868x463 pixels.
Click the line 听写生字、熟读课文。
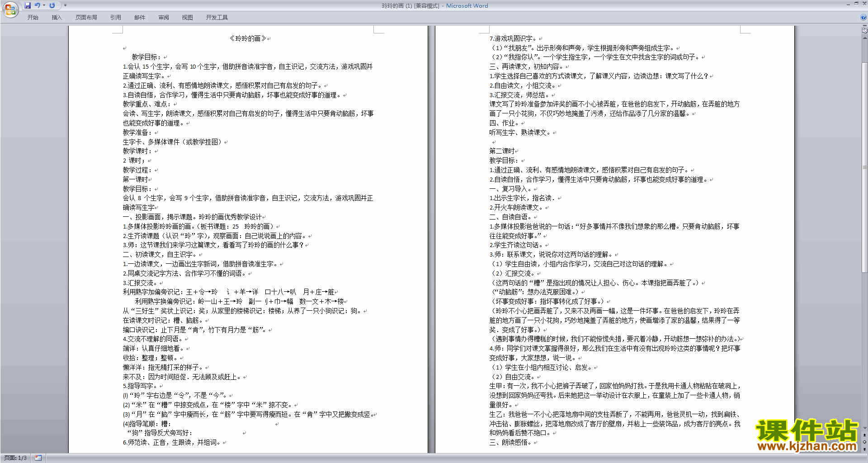521,132
